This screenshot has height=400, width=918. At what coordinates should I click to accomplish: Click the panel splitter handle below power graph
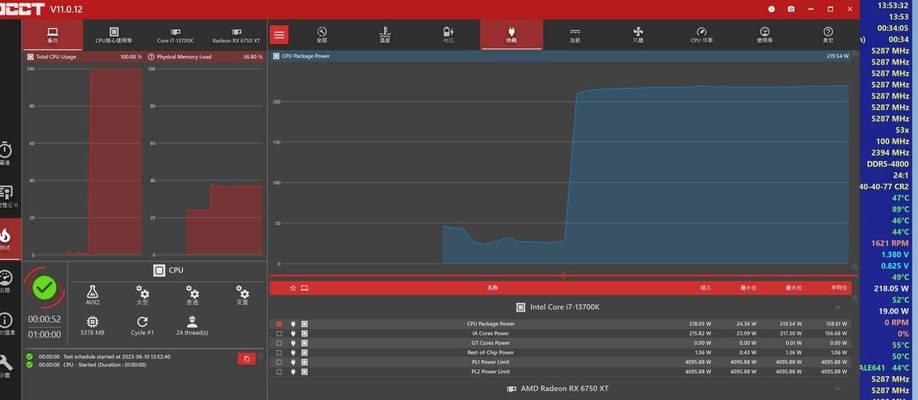[564, 275]
